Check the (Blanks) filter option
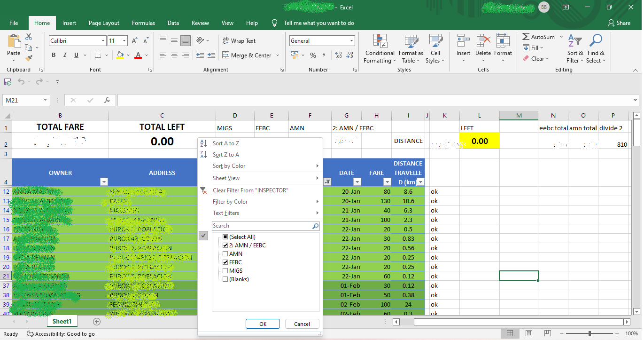 click(x=225, y=279)
